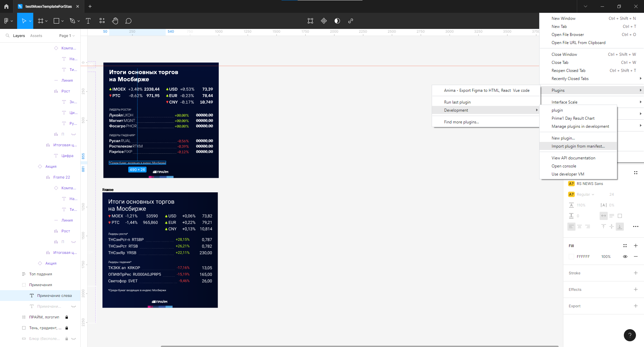Add a stroke plus button
The width and height of the screenshot is (644, 347).
pos(636,273)
